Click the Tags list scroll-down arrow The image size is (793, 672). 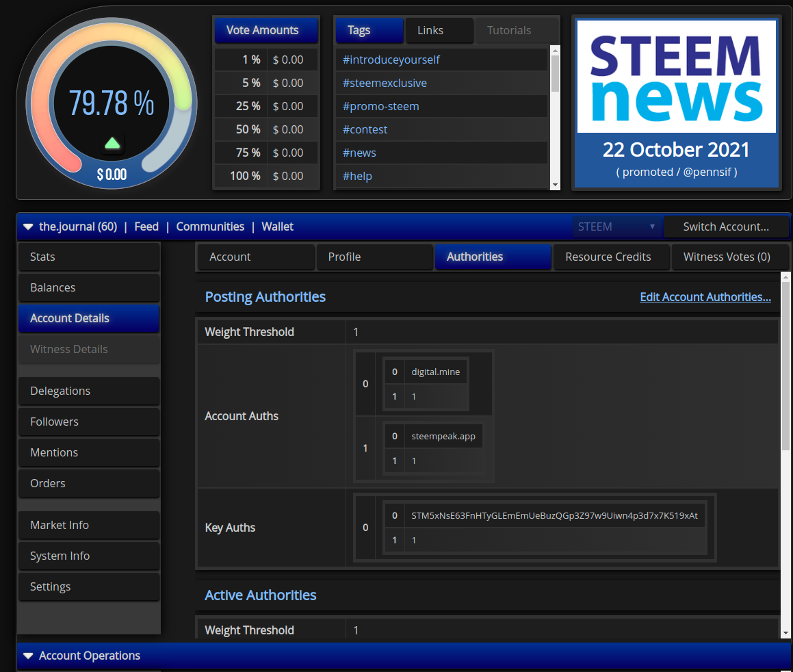[x=555, y=185]
